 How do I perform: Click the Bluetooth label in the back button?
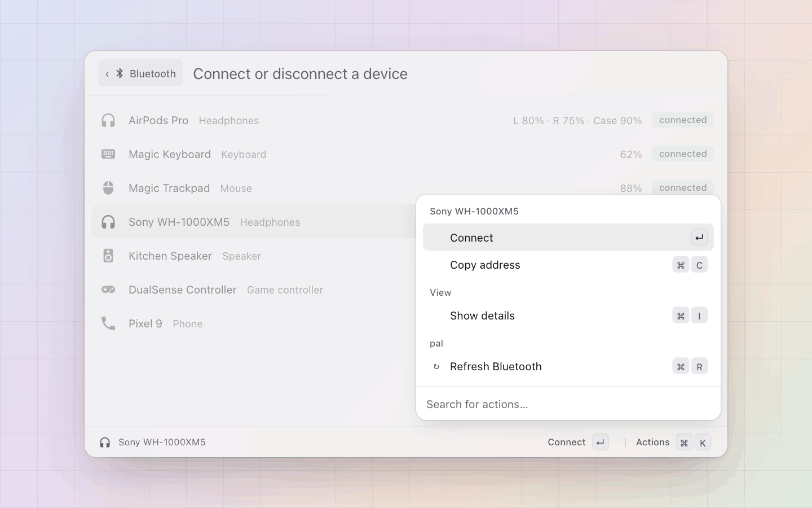pyautogui.click(x=153, y=74)
